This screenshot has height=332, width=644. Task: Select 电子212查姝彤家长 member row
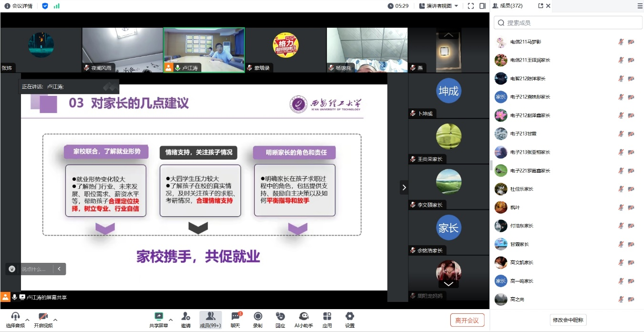pyautogui.click(x=566, y=97)
